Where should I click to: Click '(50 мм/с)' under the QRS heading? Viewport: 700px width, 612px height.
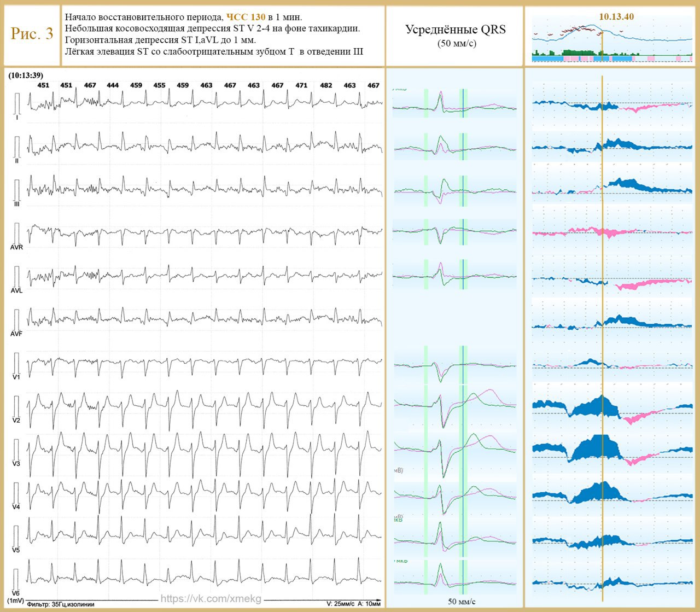(457, 44)
